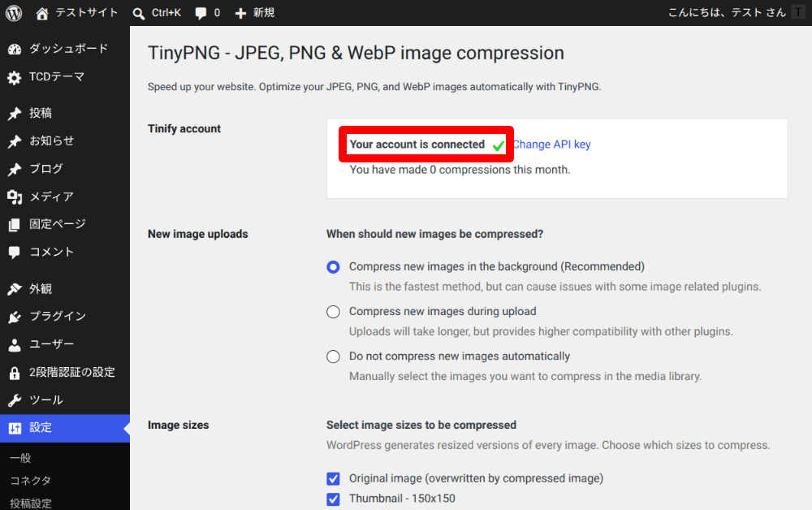Open メディア menu label

click(51, 197)
